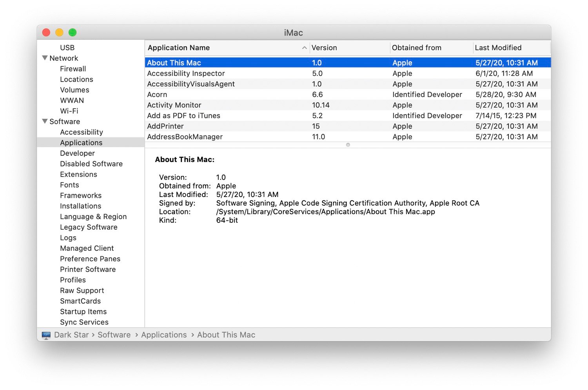Open the Legacy Software report
The image size is (588, 390).
click(x=89, y=227)
